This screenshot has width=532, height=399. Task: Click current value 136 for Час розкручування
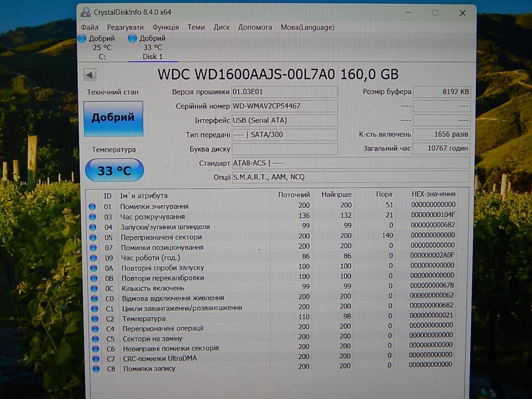point(304,216)
